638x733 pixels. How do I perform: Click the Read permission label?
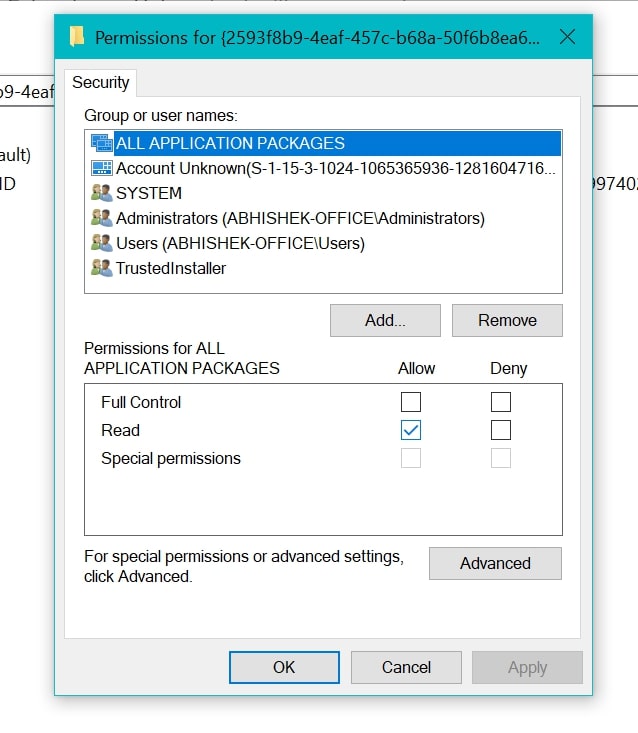tap(120, 430)
